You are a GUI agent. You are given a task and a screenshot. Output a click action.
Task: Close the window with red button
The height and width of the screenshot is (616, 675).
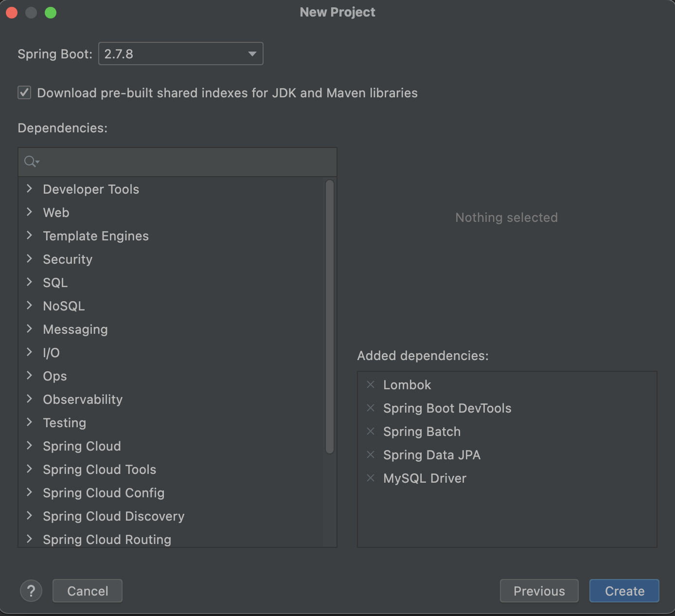(12, 13)
